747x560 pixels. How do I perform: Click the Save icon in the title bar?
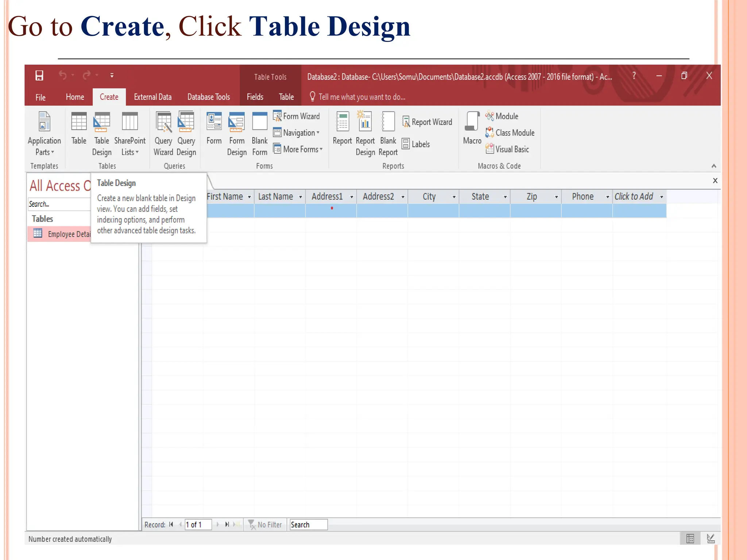(39, 75)
